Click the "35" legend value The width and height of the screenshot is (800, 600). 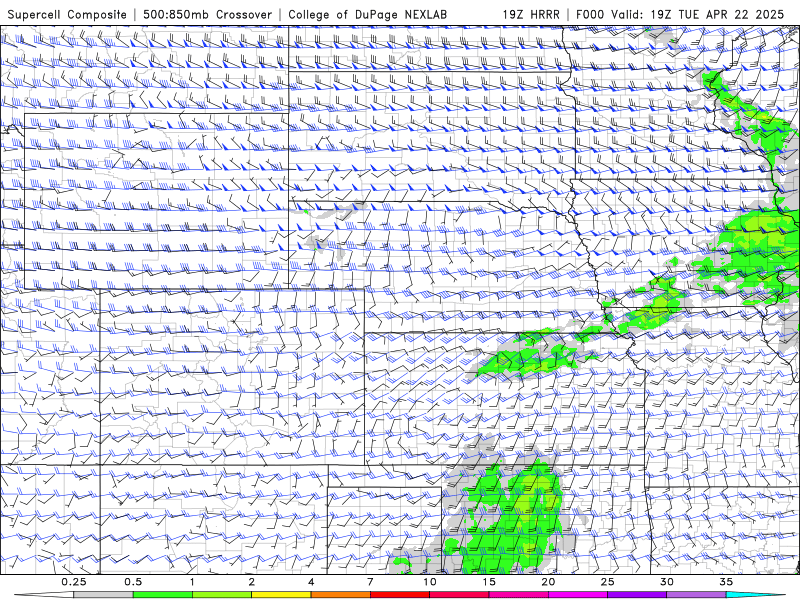tap(726, 582)
